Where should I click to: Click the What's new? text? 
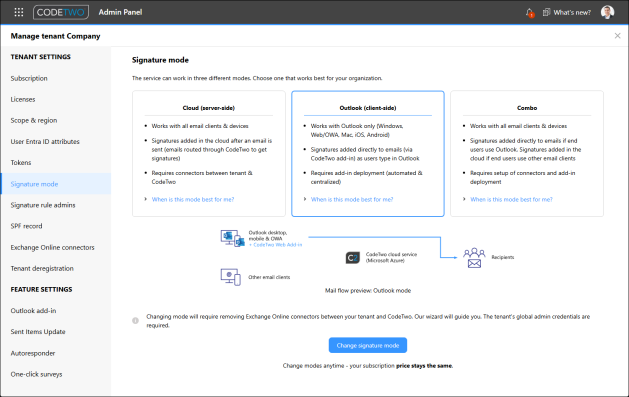click(572, 12)
